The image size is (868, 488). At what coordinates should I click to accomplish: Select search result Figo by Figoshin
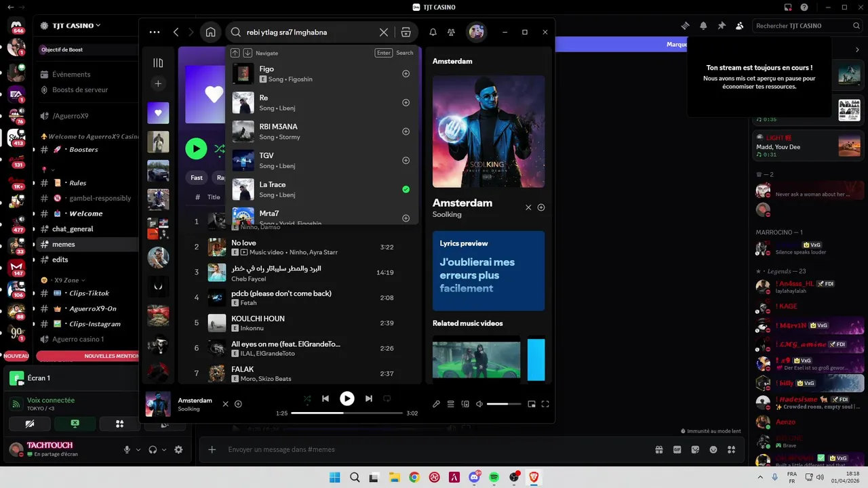point(322,74)
